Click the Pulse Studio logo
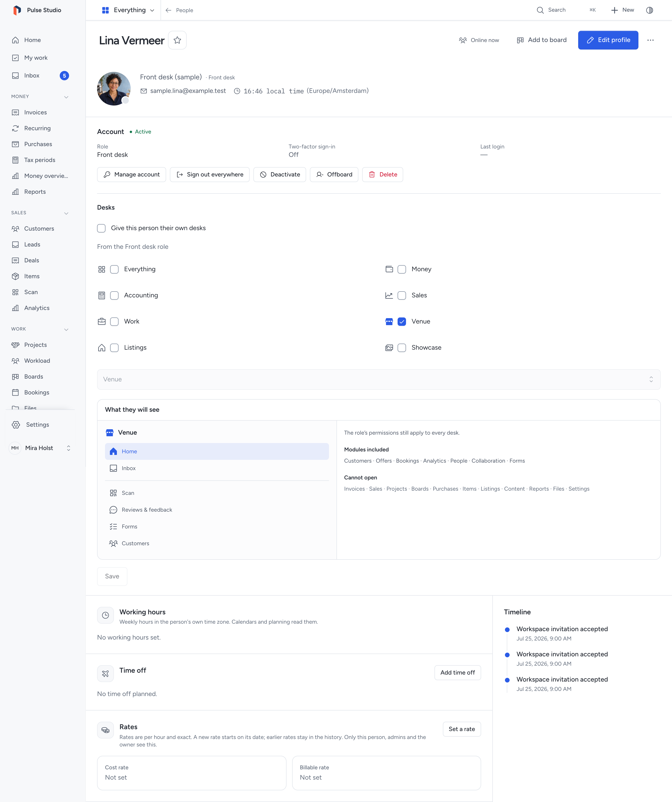672x802 pixels. point(17,10)
